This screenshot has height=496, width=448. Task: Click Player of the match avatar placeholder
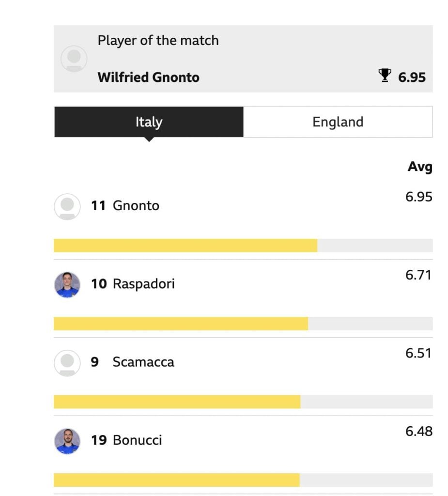(x=74, y=59)
